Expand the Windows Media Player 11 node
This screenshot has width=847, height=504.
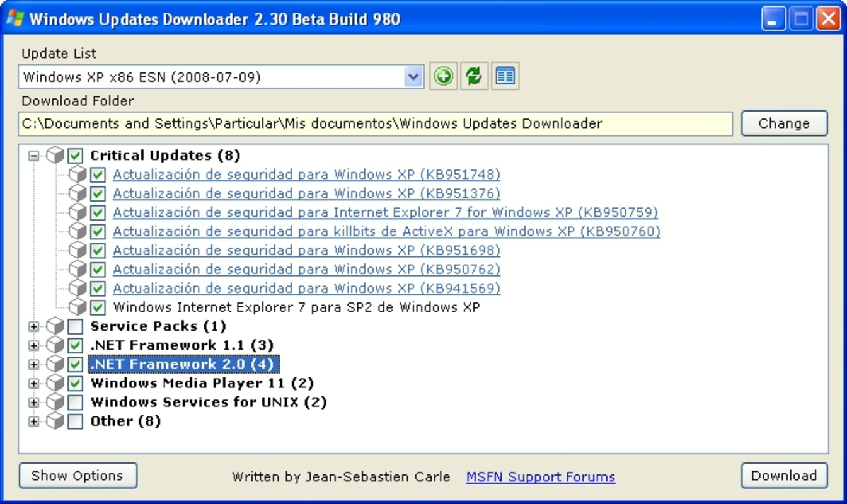(34, 383)
